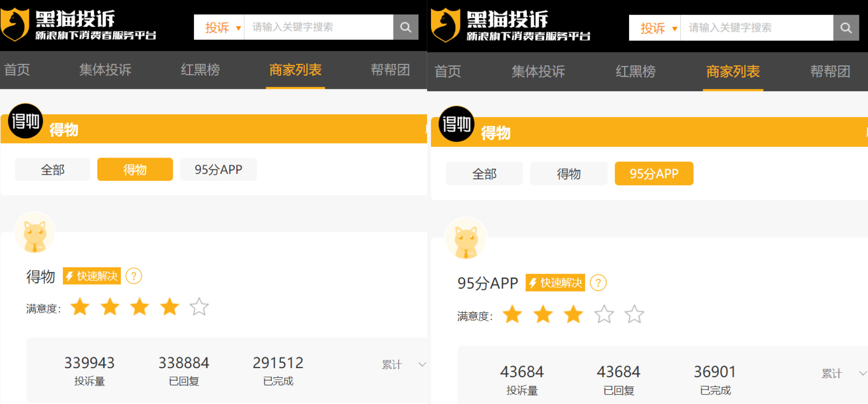Open 帮帮团 in the right page navigation

click(x=831, y=71)
